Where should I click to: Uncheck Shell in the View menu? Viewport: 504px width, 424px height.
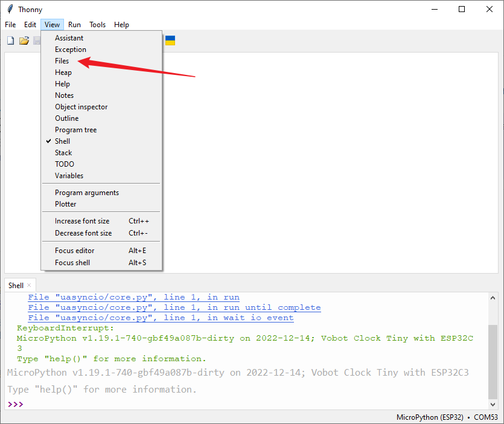click(62, 141)
